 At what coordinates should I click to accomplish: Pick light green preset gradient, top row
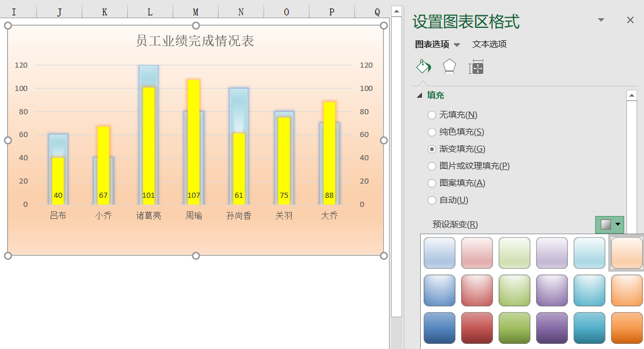(x=514, y=253)
